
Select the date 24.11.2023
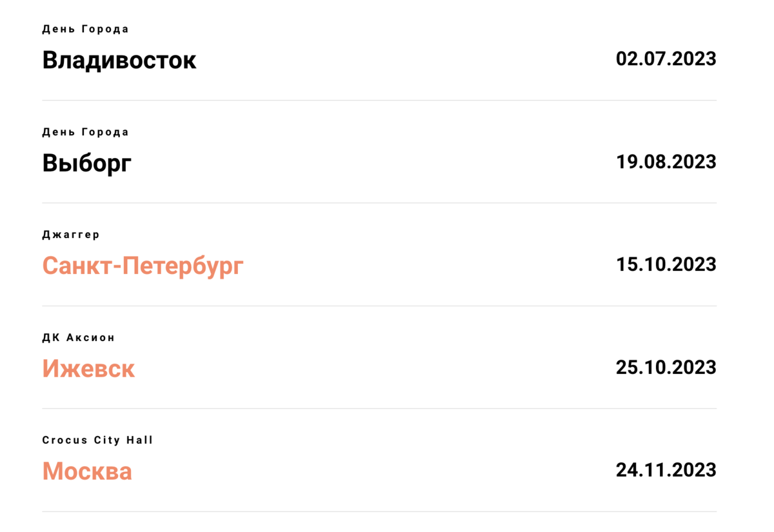[666, 469]
